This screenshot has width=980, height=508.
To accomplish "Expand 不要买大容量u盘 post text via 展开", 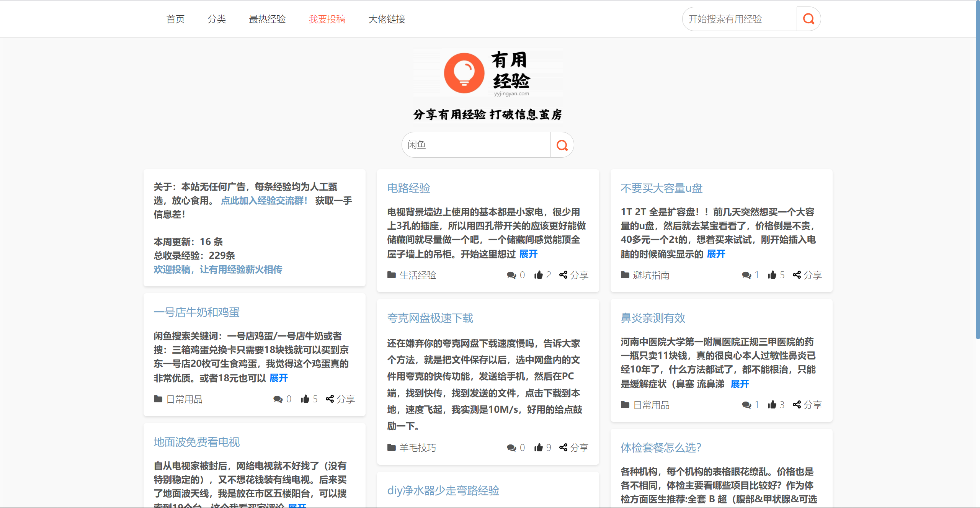I will tap(716, 254).
